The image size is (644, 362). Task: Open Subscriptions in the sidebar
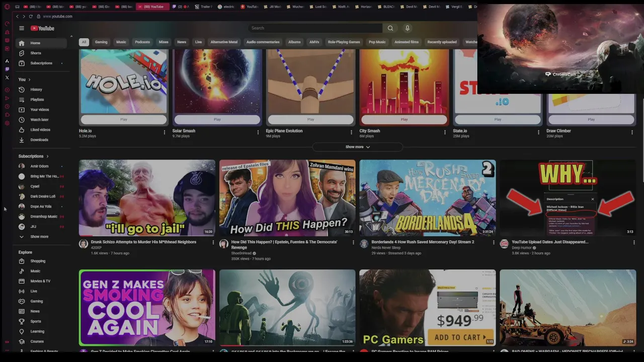(41, 63)
